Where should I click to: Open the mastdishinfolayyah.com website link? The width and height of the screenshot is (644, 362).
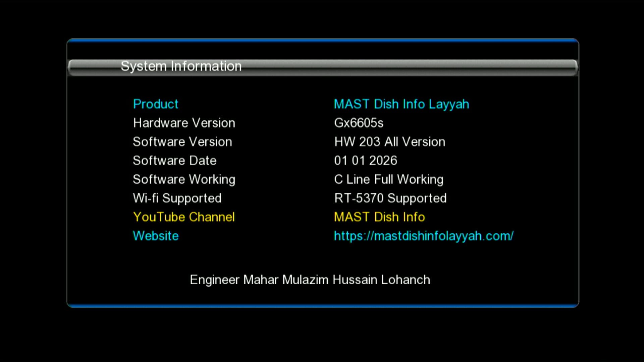[x=423, y=235]
